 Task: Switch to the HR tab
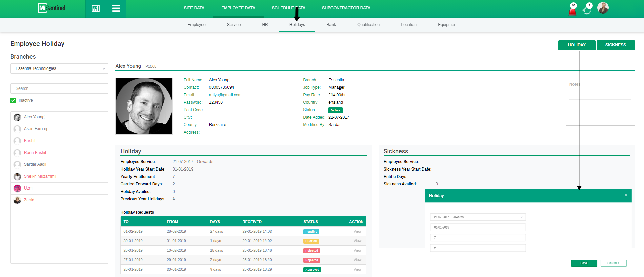click(x=265, y=25)
